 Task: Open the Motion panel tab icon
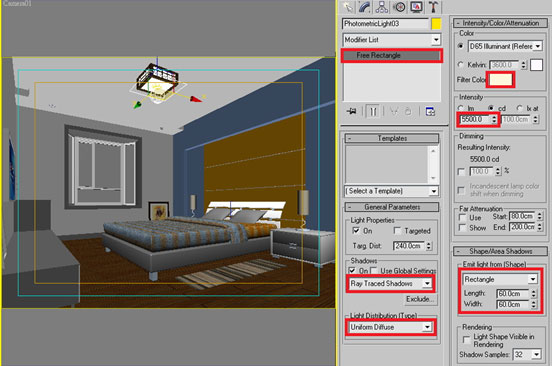399,7
